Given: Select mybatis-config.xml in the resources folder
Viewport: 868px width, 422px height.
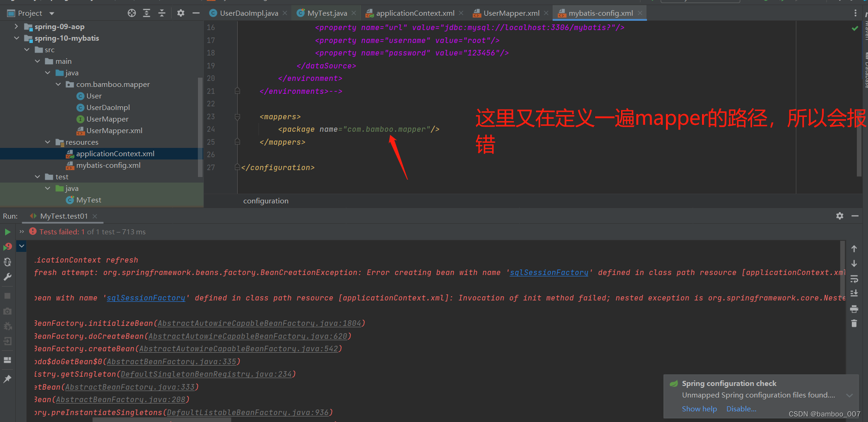Looking at the screenshot, I should pos(109,165).
